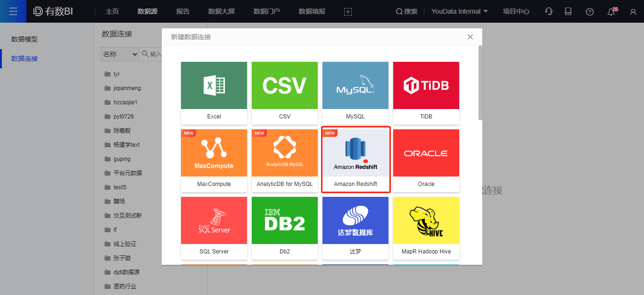
Task: Open the 数据源 tab
Action: point(148,11)
